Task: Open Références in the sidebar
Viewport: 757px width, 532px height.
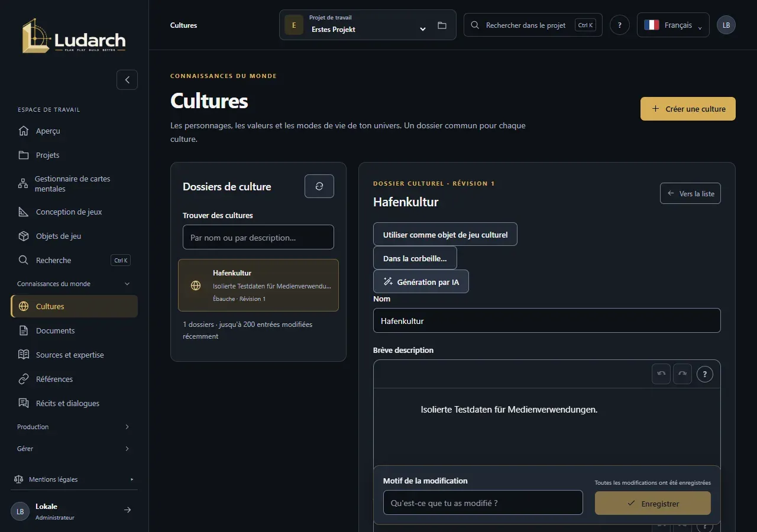Action: click(74, 379)
